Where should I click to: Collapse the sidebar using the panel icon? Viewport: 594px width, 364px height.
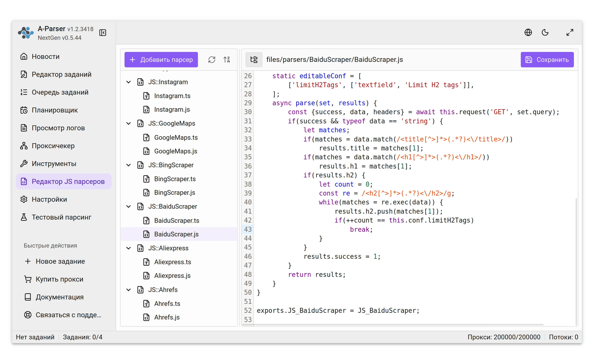pyautogui.click(x=103, y=33)
